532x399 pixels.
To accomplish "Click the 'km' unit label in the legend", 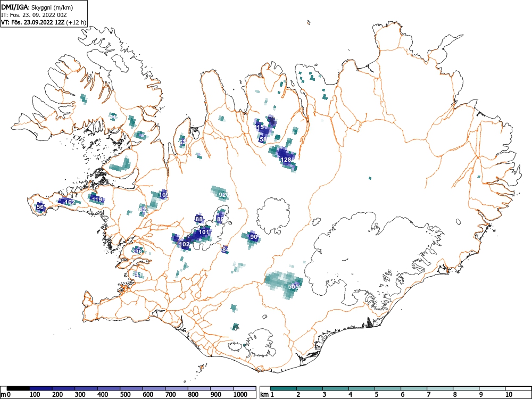I will [265, 395].
